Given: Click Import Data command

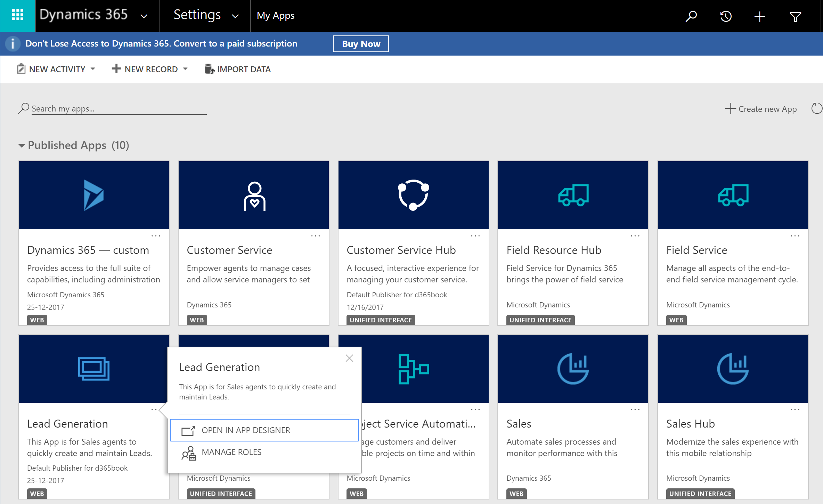Looking at the screenshot, I should 237,69.
